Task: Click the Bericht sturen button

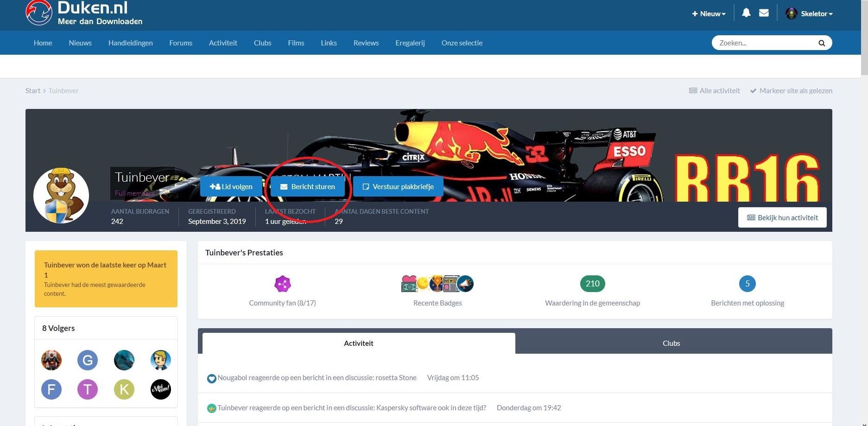Action: coord(308,187)
